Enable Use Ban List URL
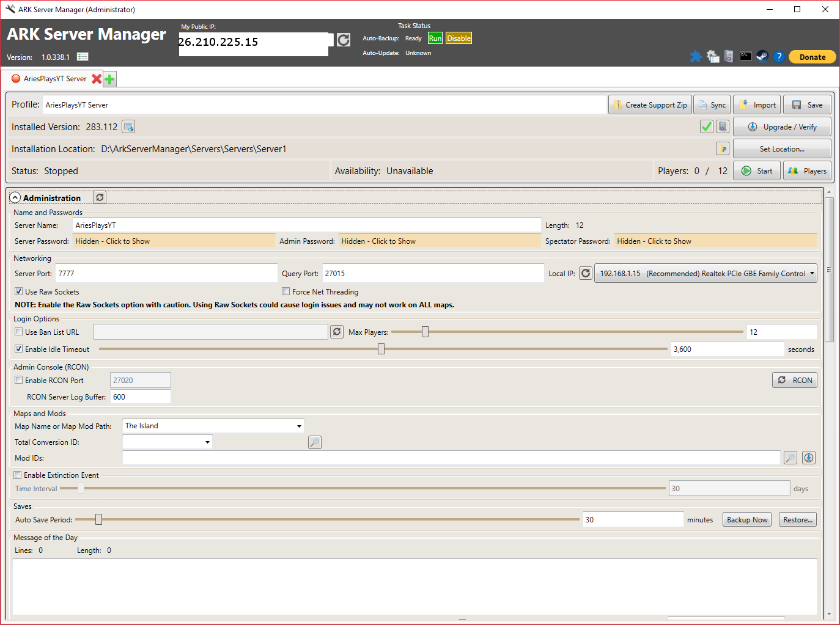 19,332
